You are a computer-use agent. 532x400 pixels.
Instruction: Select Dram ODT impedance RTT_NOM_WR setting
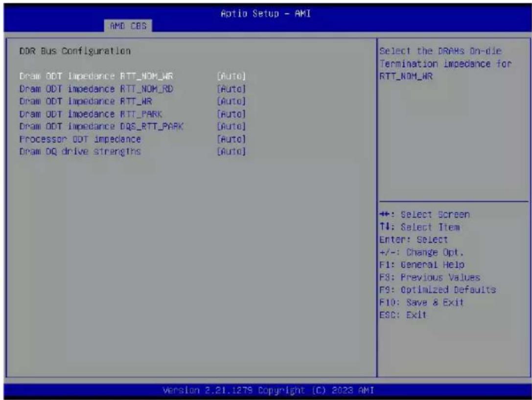pos(96,76)
